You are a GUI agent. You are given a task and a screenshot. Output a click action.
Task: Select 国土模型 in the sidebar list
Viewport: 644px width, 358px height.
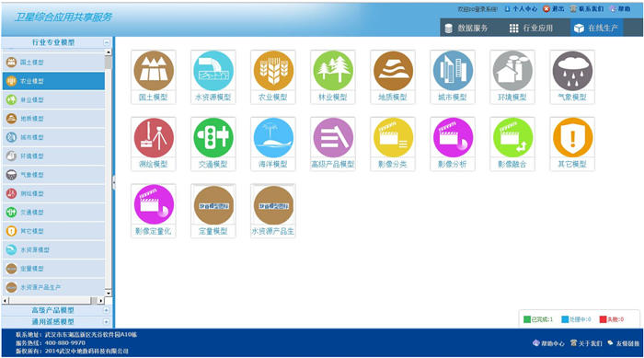coord(53,63)
